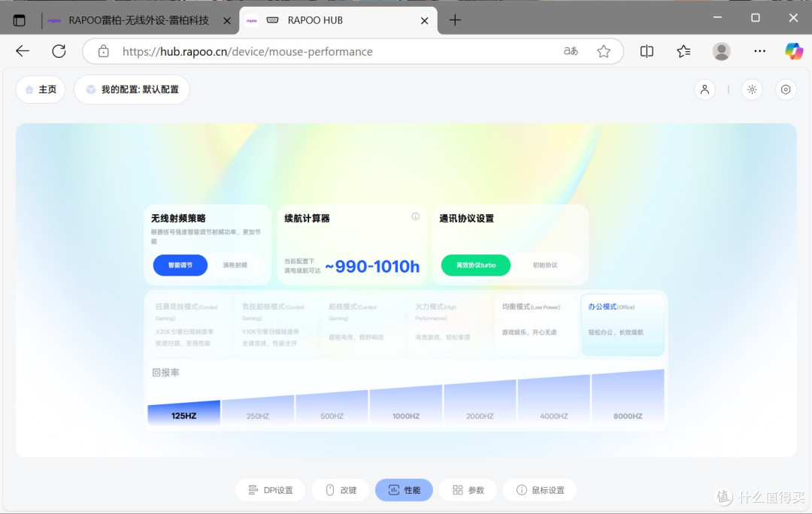The width and height of the screenshot is (812, 514).
Task: Toggle light theme sun icon
Action: coord(752,89)
